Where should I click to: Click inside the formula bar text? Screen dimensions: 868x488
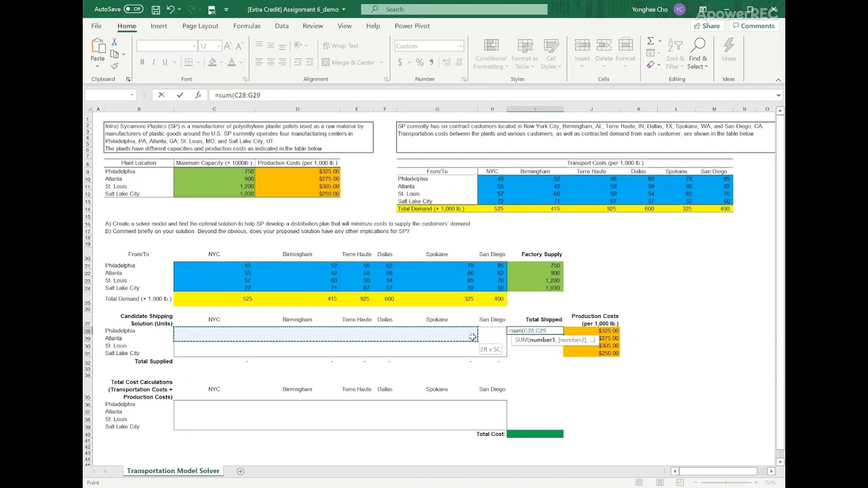coord(237,95)
